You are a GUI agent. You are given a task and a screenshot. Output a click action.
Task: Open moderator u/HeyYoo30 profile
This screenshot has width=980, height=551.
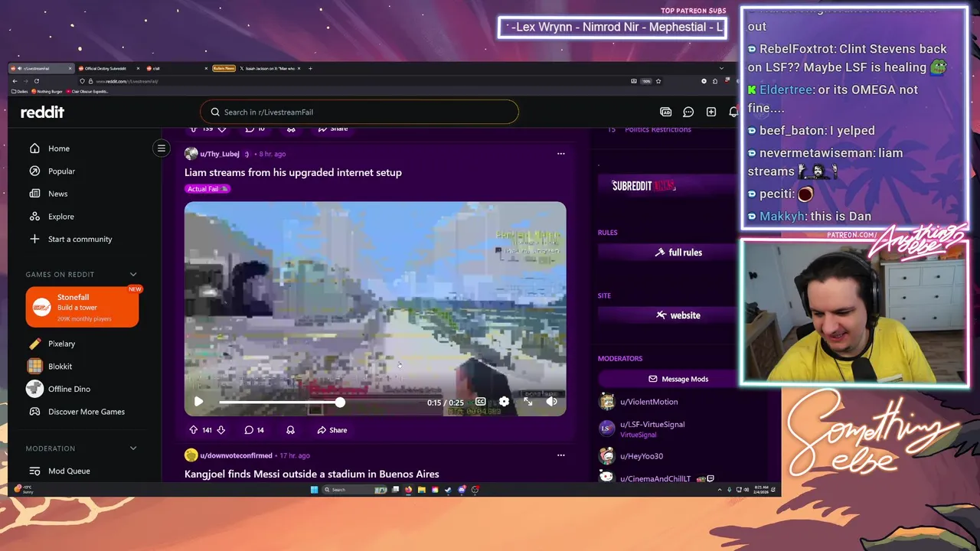642,456
